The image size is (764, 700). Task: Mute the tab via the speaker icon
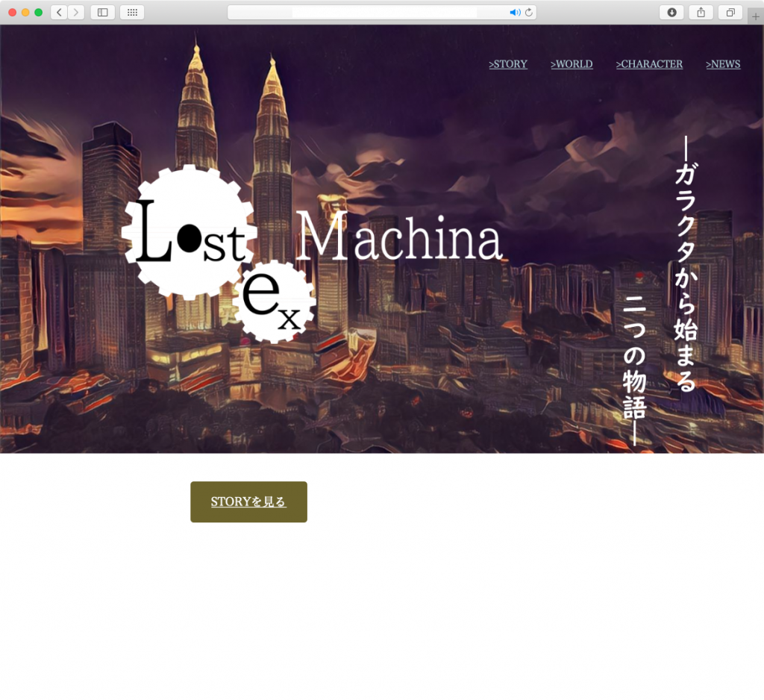(x=515, y=12)
